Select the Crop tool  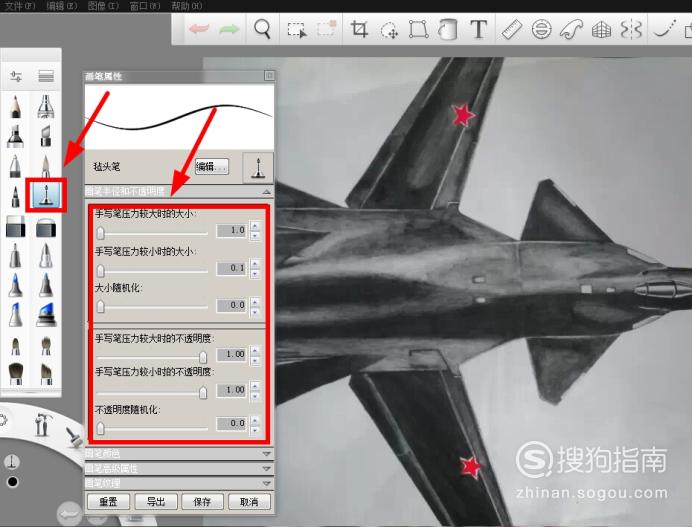click(x=359, y=29)
